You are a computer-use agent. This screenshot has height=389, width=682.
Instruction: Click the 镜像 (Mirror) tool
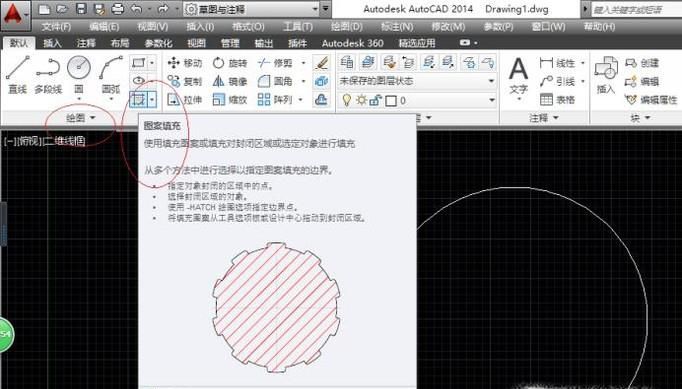pos(230,81)
